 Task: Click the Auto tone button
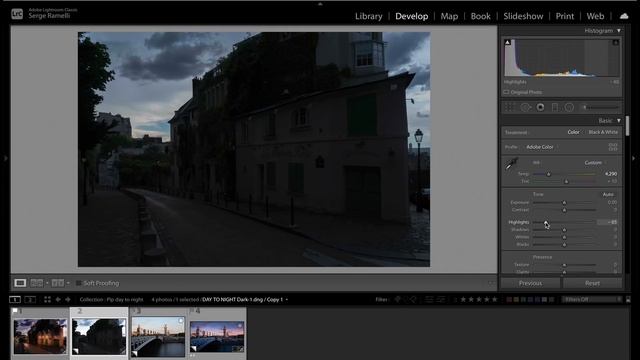(608, 194)
